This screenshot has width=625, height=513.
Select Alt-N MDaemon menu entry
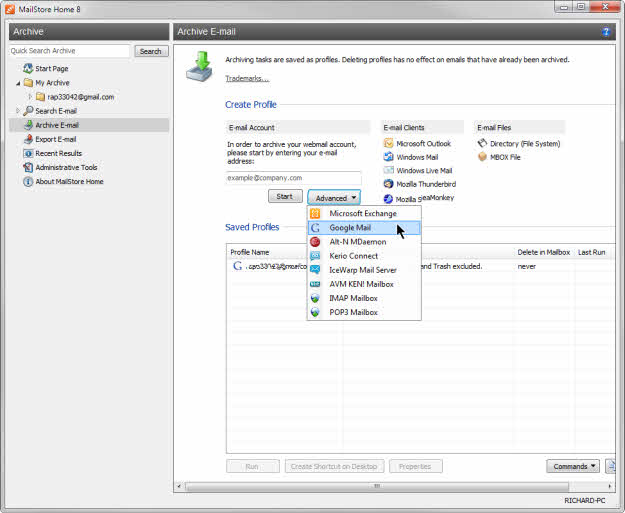pyautogui.click(x=364, y=242)
